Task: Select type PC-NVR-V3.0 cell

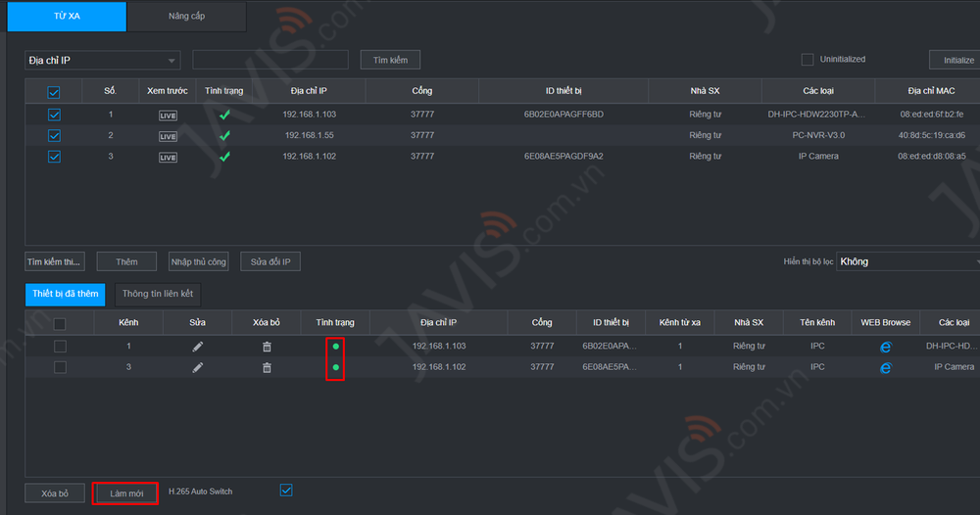Action: [818, 135]
